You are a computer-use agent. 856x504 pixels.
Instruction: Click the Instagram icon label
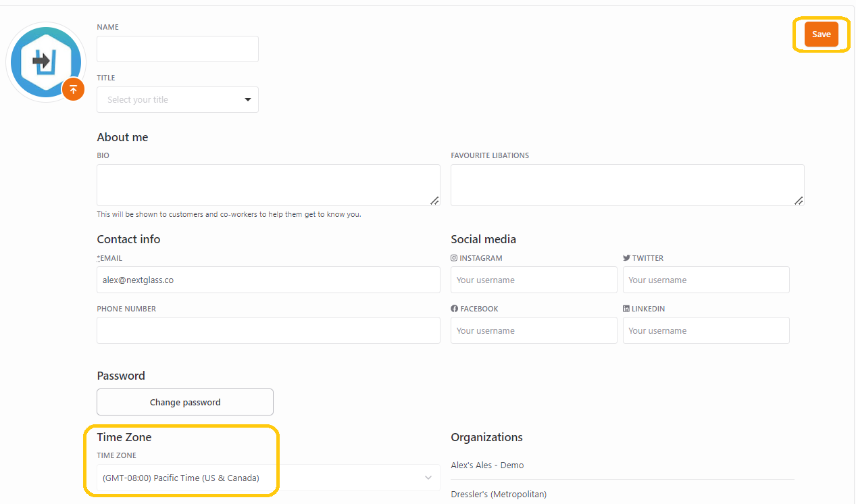[x=455, y=258]
